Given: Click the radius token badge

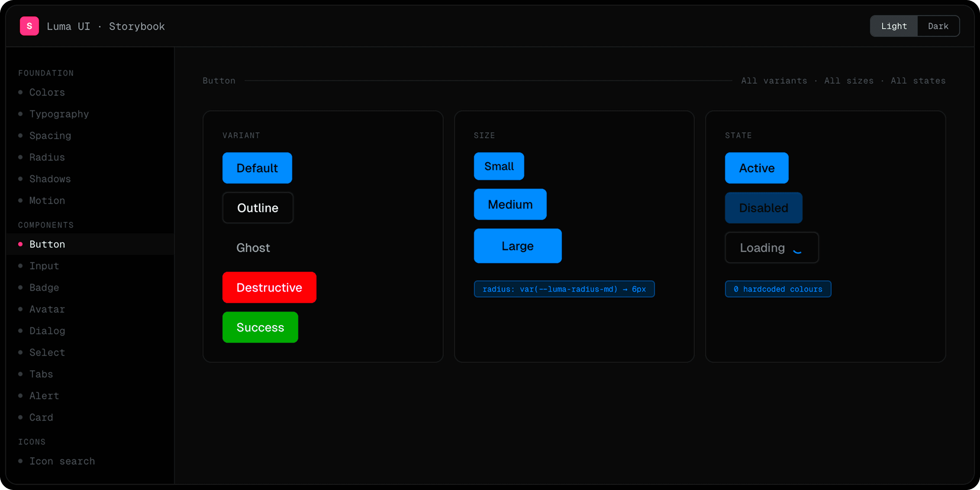Looking at the screenshot, I should click(x=564, y=289).
